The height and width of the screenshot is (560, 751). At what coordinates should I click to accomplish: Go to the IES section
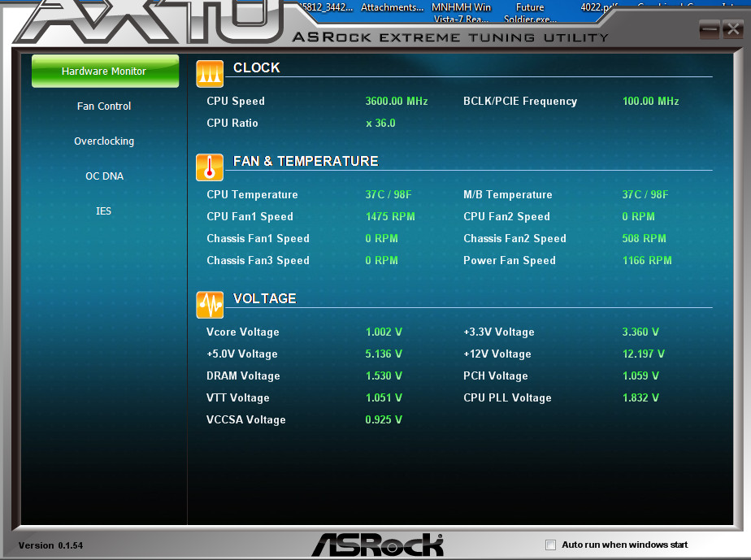click(103, 211)
